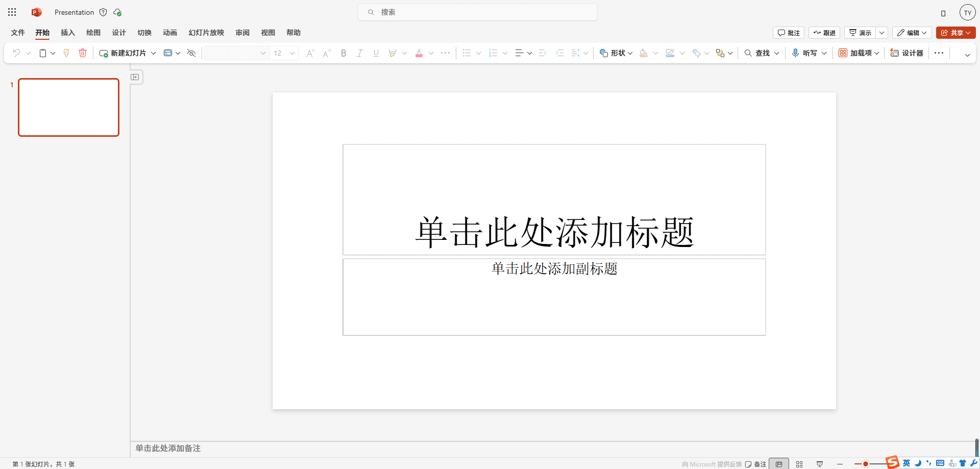
Task: Collapse the slide thumbnail panel icon
Action: point(135,77)
